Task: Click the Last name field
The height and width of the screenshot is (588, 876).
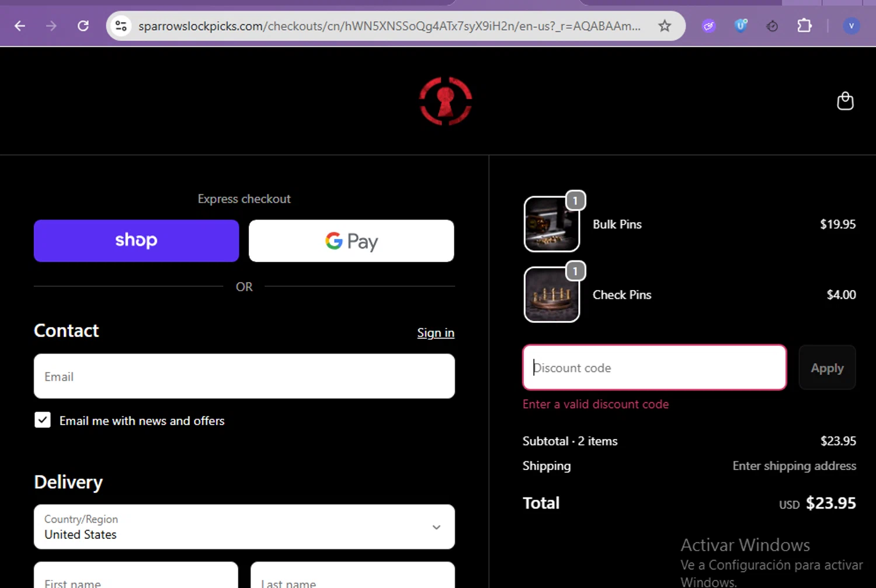Action: pos(353,575)
